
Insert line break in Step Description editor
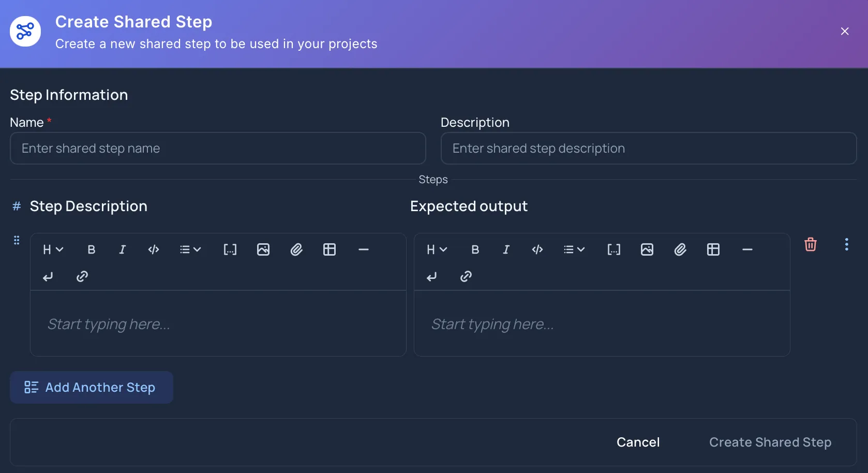(48, 276)
